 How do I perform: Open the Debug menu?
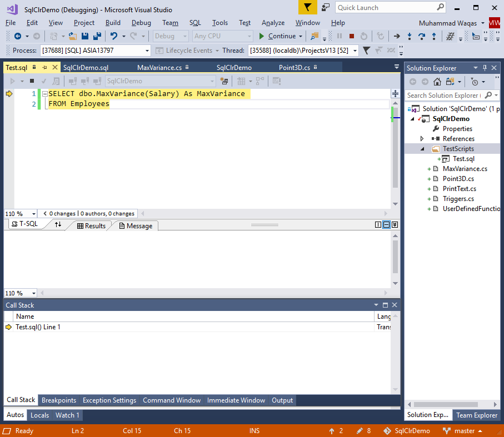(x=141, y=23)
